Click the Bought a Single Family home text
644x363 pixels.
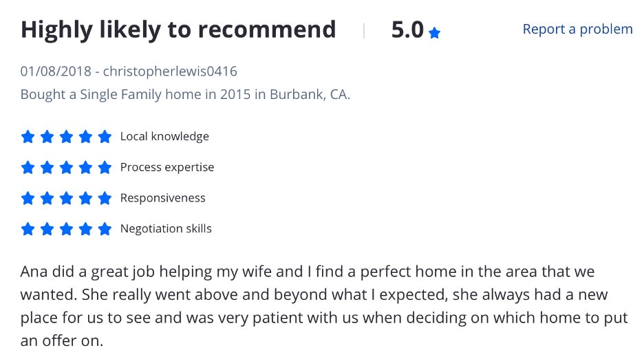(x=185, y=94)
